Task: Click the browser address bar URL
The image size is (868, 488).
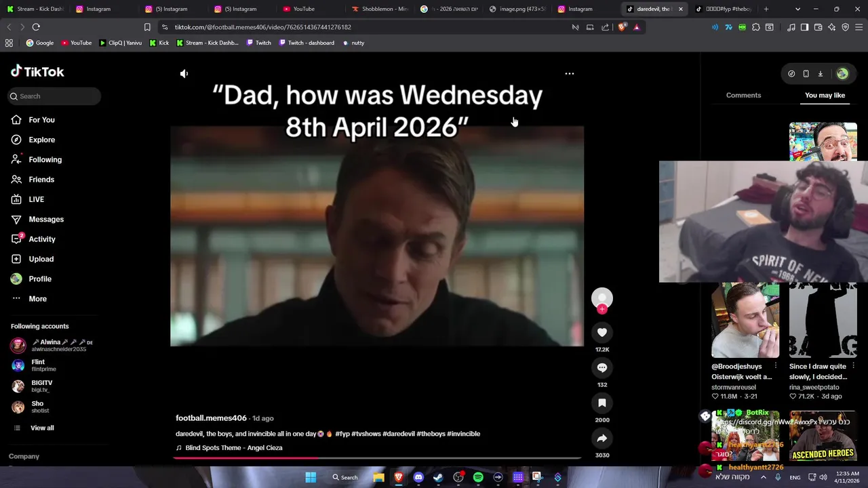Action: point(262,27)
